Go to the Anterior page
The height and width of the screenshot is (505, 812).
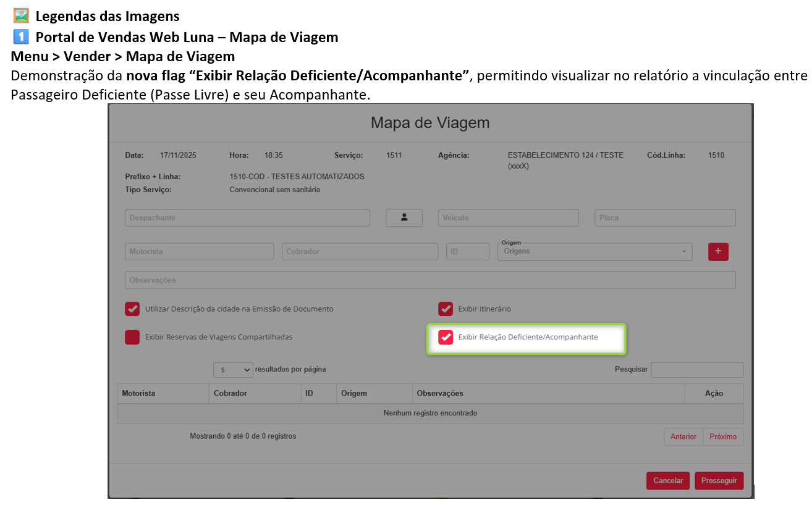(x=683, y=437)
